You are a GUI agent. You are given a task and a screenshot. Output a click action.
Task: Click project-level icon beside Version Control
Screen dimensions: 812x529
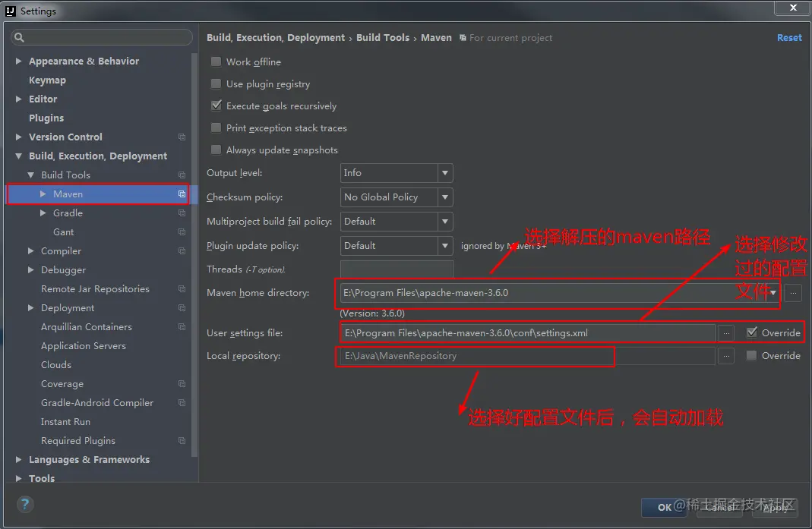pos(182,137)
